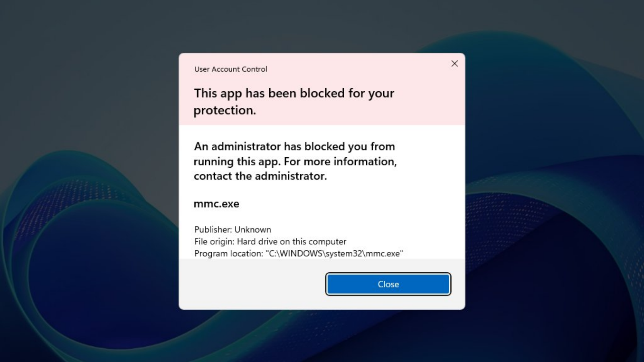Click the 'Unknown' publisher value
Viewport: 644px width, 362px height.
[253, 230]
